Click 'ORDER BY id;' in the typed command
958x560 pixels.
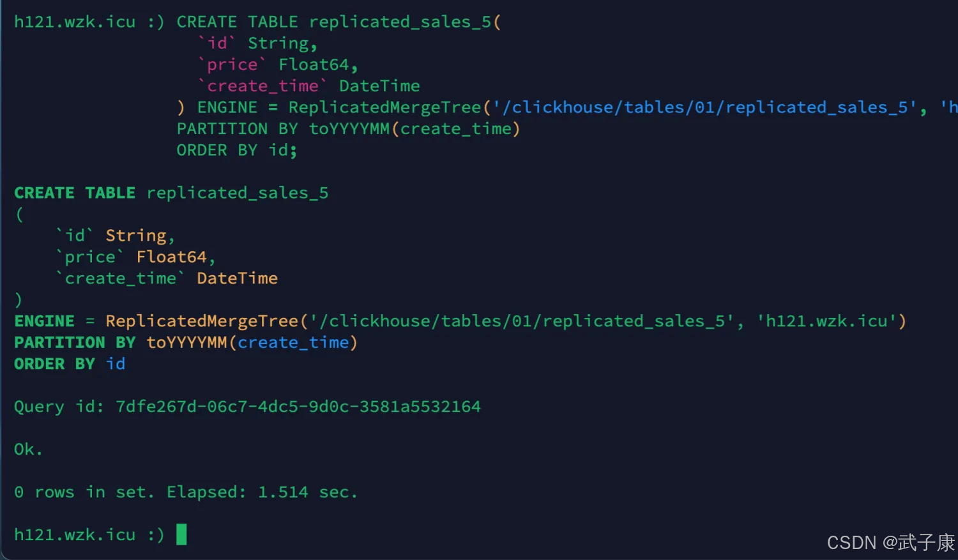[236, 150]
